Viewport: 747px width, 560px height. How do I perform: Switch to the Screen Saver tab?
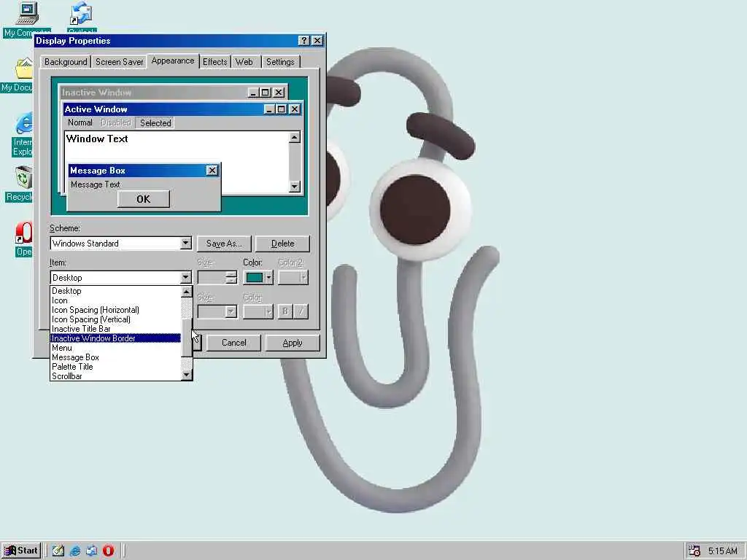(119, 62)
